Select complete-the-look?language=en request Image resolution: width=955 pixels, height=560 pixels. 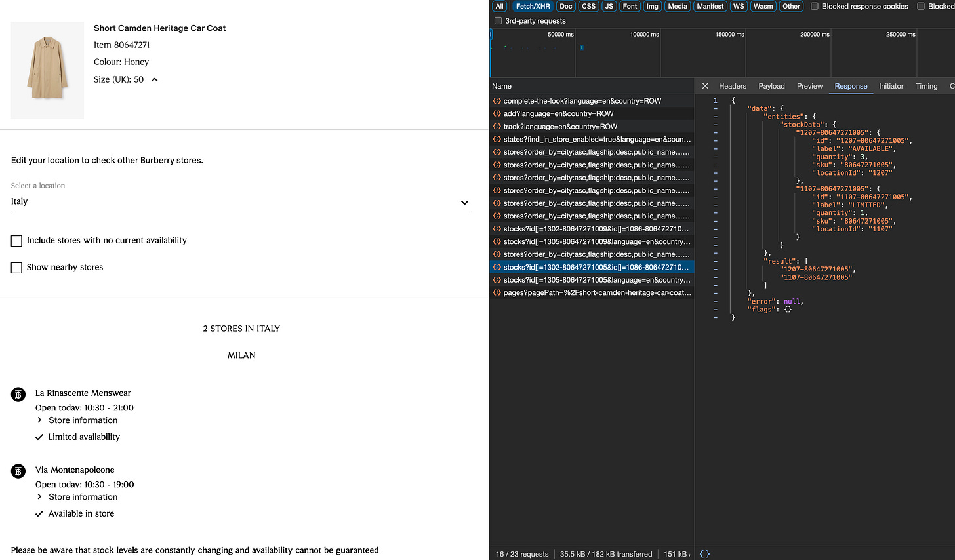(x=592, y=101)
